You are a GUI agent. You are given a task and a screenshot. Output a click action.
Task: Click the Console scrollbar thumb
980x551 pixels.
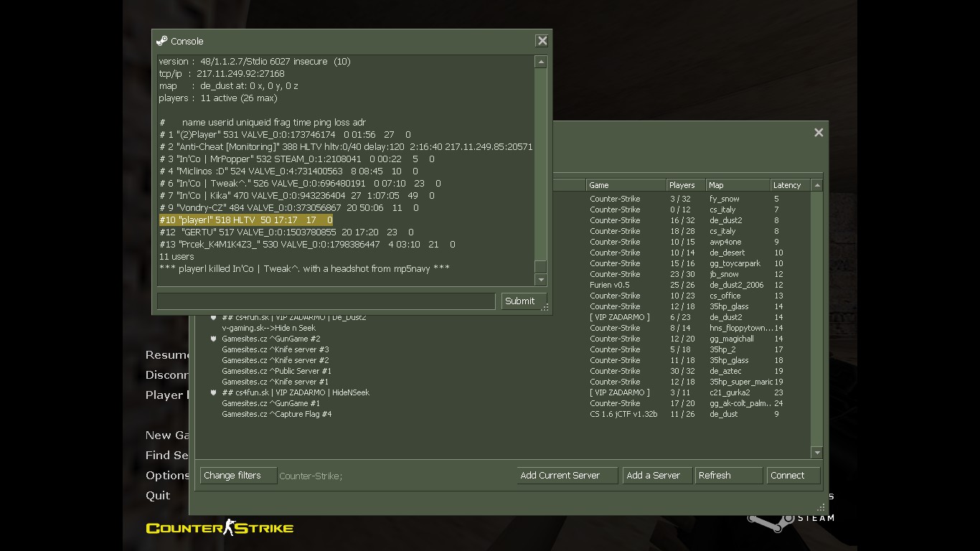541,266
